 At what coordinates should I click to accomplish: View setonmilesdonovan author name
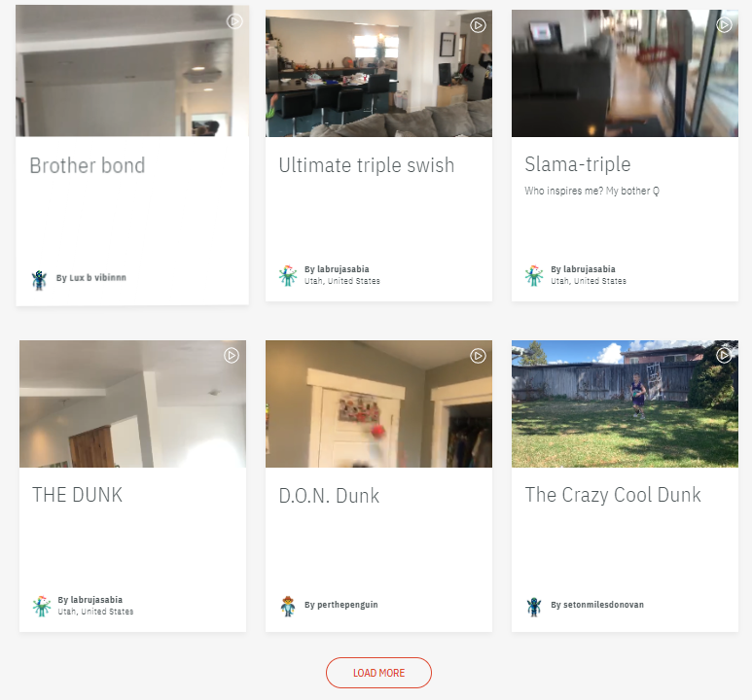click(x=597, y=605)
